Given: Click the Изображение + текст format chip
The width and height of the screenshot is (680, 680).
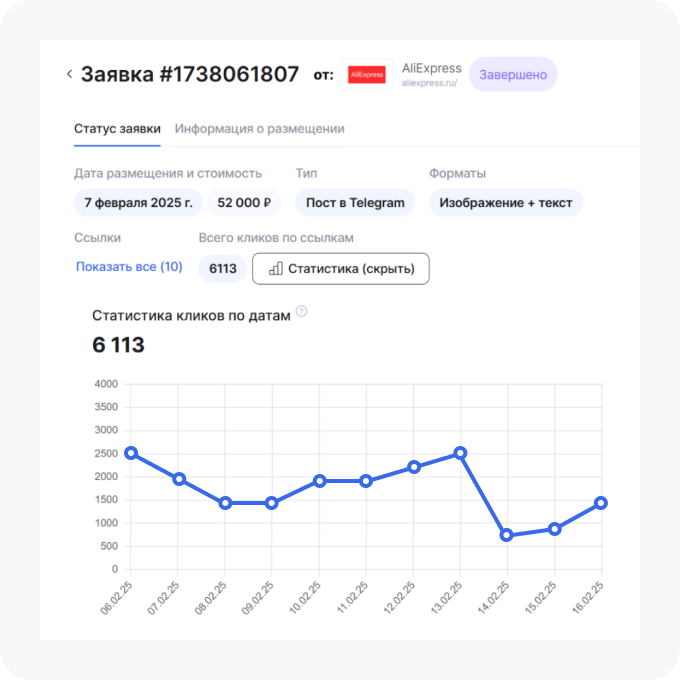Looking at the screenshot, I should pyautogui.click(x=506, y=202).
